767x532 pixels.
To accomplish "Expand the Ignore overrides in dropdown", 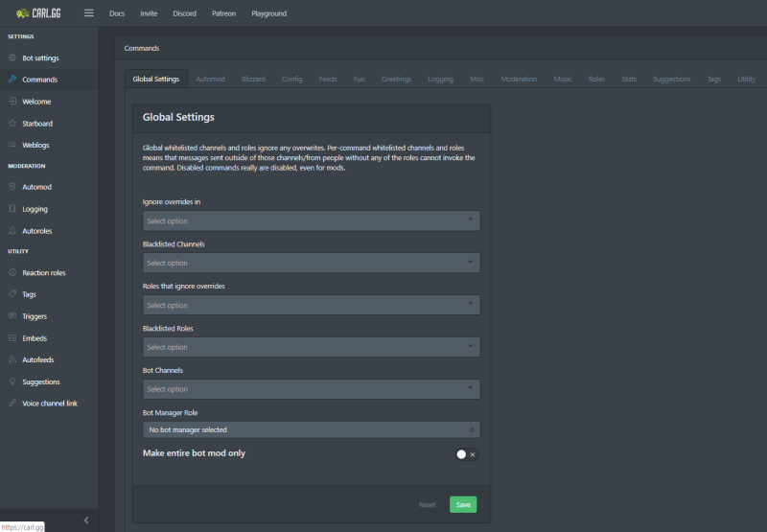I will point(311,221).
